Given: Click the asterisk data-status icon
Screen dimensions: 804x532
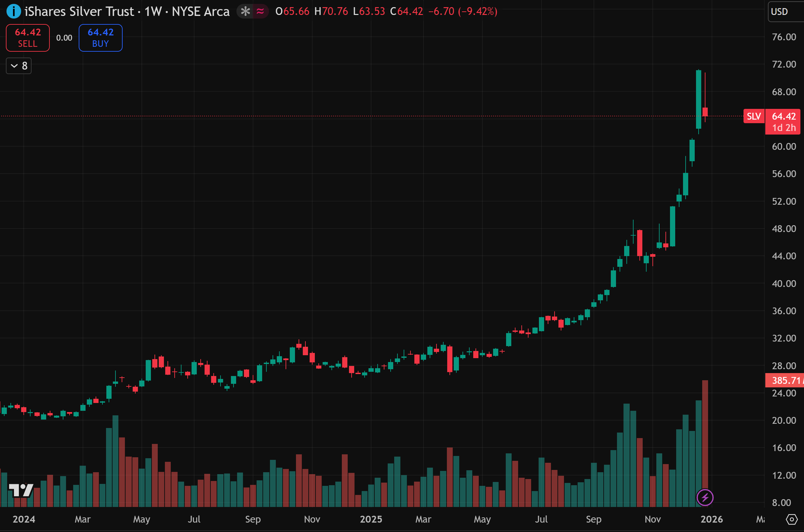Looking at the screenshot, I should coord(245,11).
